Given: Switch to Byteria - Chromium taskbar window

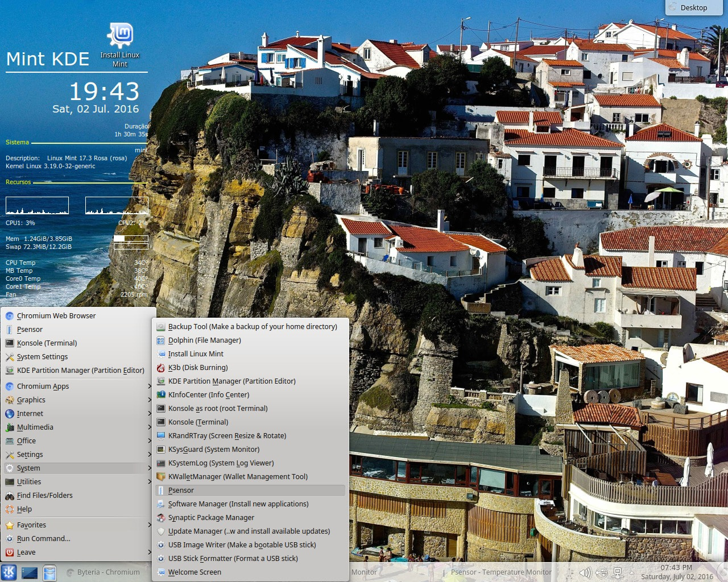Looking at the screenshot, I should click(103, 572).
